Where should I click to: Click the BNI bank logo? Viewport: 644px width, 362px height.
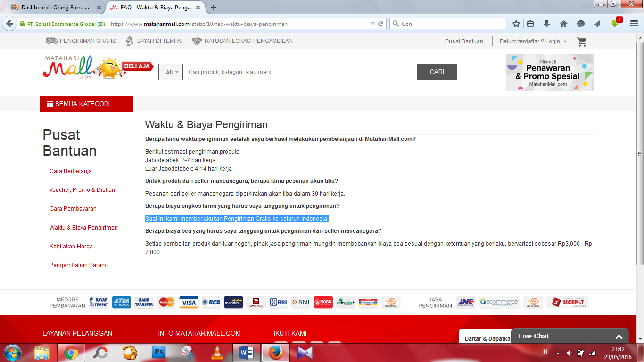[x=301, y=303]
